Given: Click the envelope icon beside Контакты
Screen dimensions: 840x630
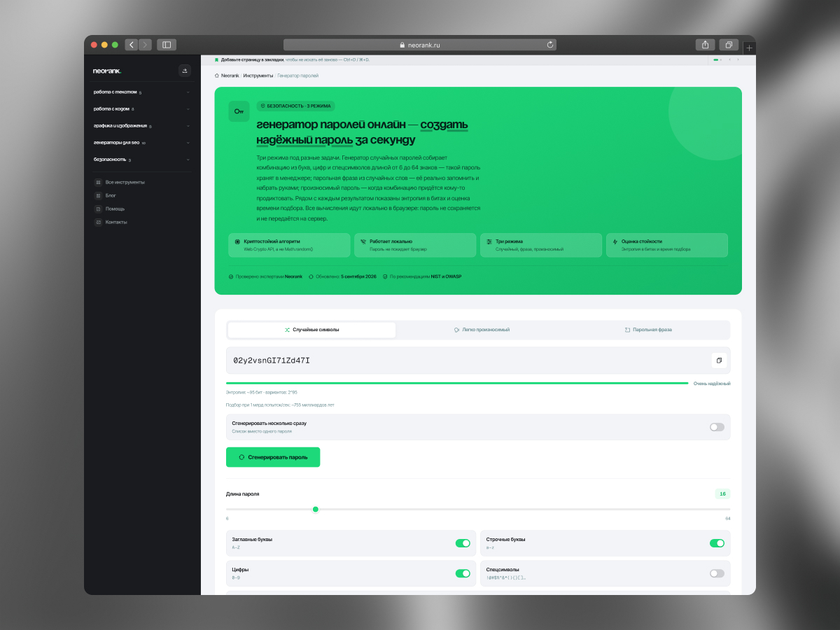Looking at the screenshot, I should pyautogui.click(x=98, y=222).
